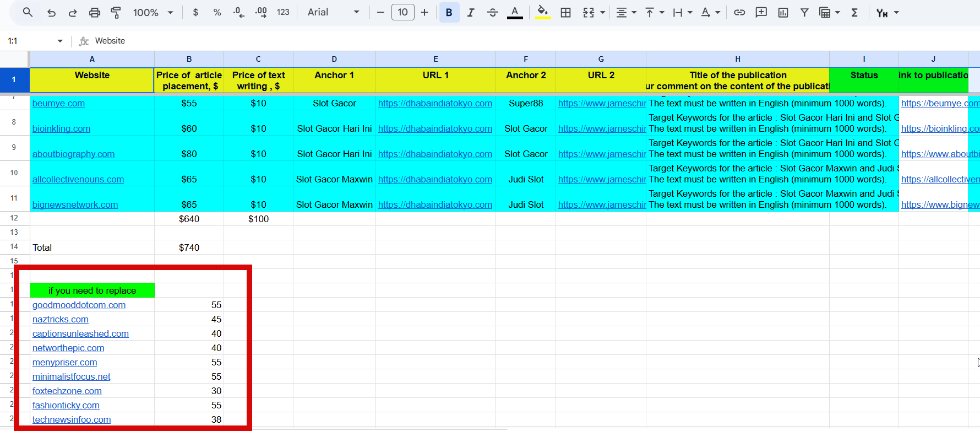Open the text wrapping dropdown
Image resolution: width=980 pixels, height=431 pixels.
[x=682, y=12]
